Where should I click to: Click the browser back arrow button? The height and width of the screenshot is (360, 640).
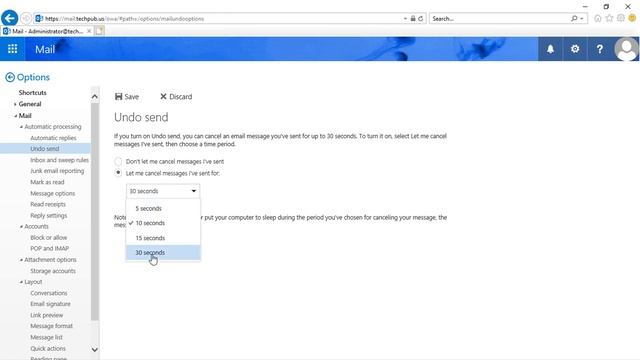coord(9,18)
